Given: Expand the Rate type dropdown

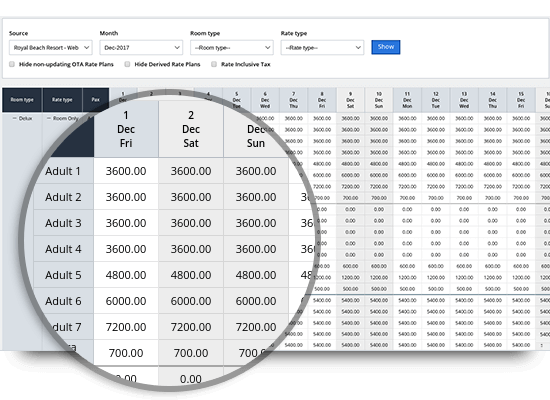Looking at the screenshot, I should (x=322, y=48).
